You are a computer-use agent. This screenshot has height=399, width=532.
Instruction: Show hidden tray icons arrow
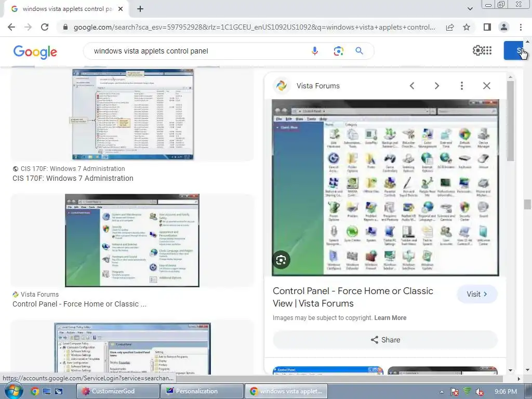click(442, 392)
